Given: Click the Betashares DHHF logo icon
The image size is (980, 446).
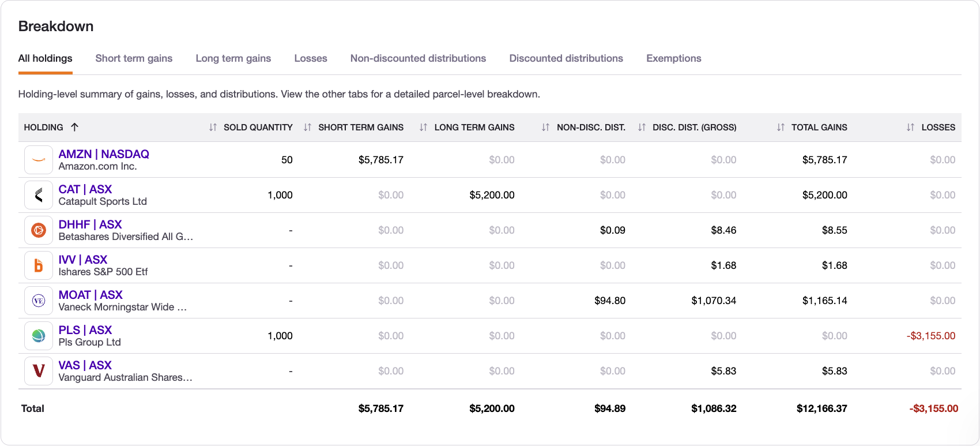Looking at the screenshot, I should tap(39, 230).
